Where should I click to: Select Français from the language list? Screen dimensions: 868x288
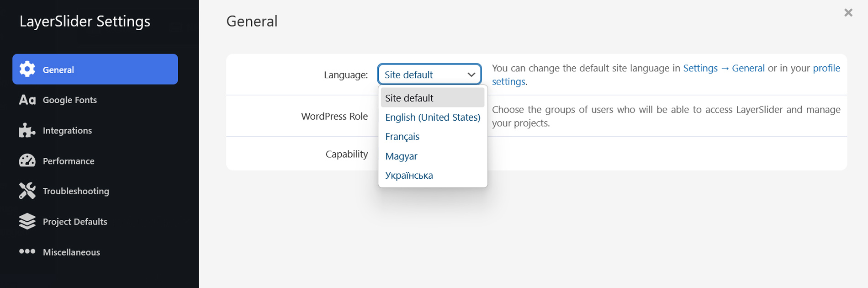pos(402,137)
